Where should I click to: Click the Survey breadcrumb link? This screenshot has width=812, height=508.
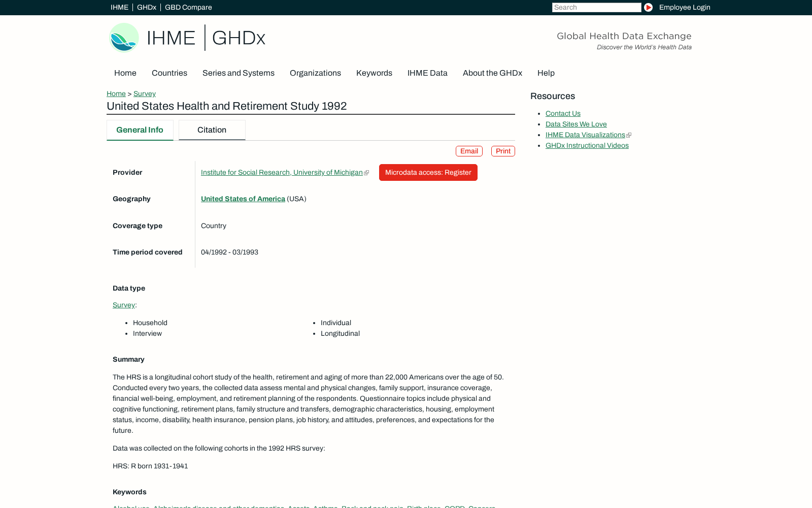(145, 93)
